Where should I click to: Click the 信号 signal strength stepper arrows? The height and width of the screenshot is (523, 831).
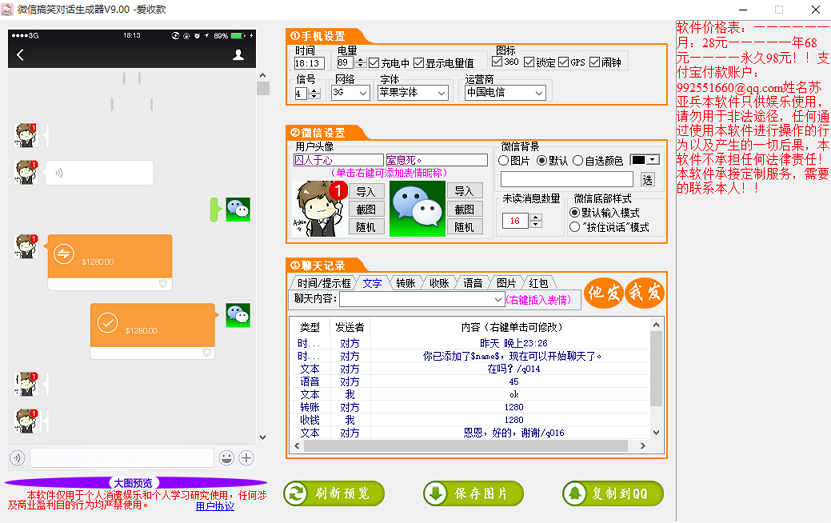[x=314, y=93]
